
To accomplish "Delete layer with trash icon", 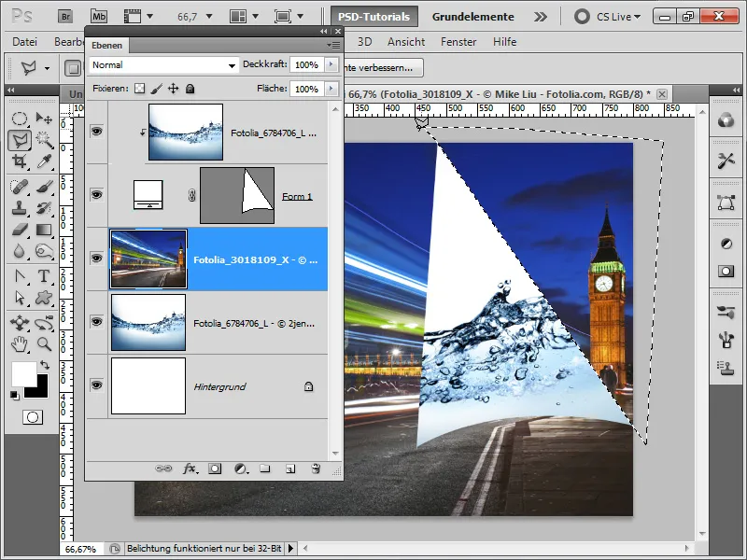I will point(316,469).
